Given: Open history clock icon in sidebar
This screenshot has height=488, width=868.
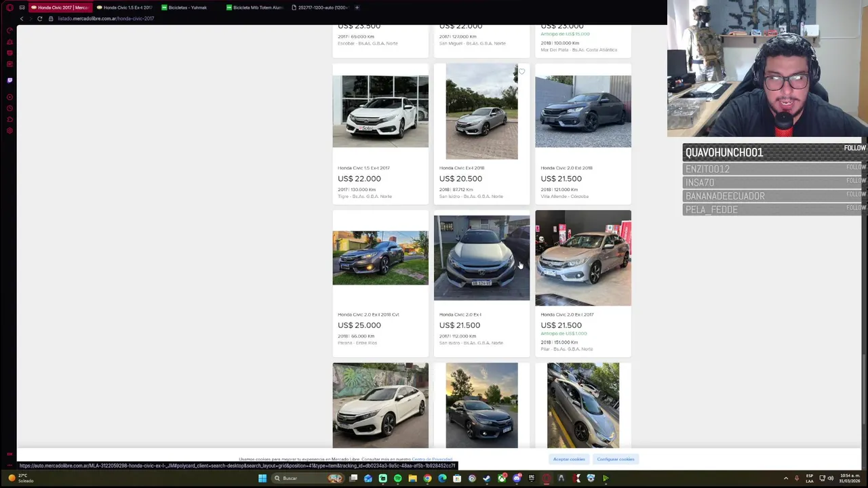Looking at the screenshot, I should pyautogui.click(x=9, y=108).
